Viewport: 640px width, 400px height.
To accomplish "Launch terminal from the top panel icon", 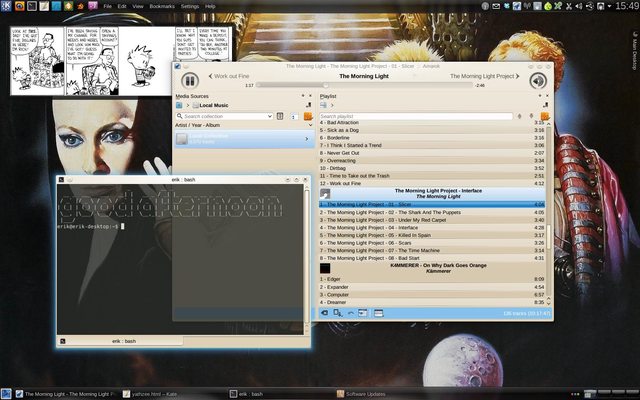I will coord(31,6).
